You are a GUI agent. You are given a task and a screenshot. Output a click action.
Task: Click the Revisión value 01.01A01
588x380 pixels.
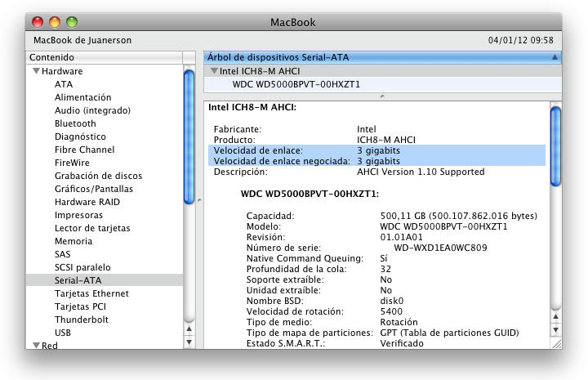[x=401, y=237]
